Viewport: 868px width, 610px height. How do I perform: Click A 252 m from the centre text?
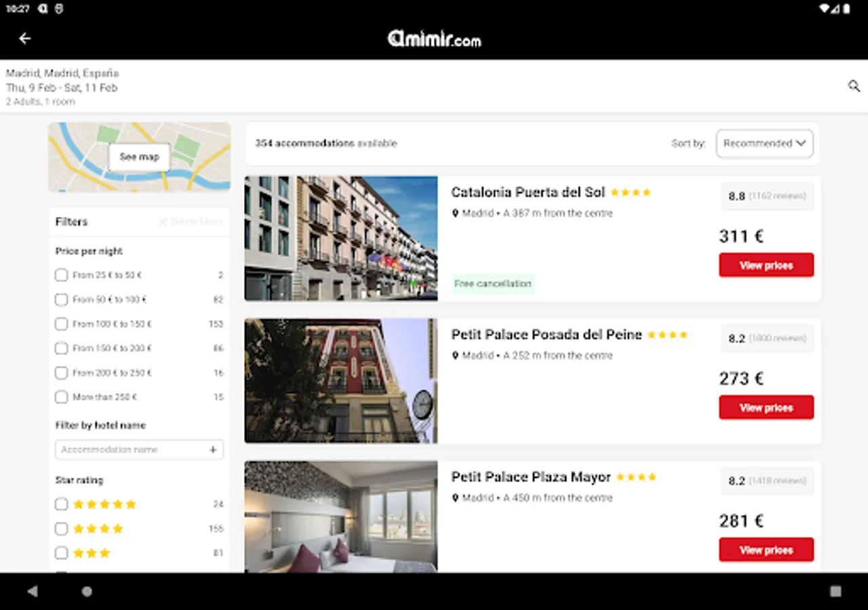tap(558, 356)
